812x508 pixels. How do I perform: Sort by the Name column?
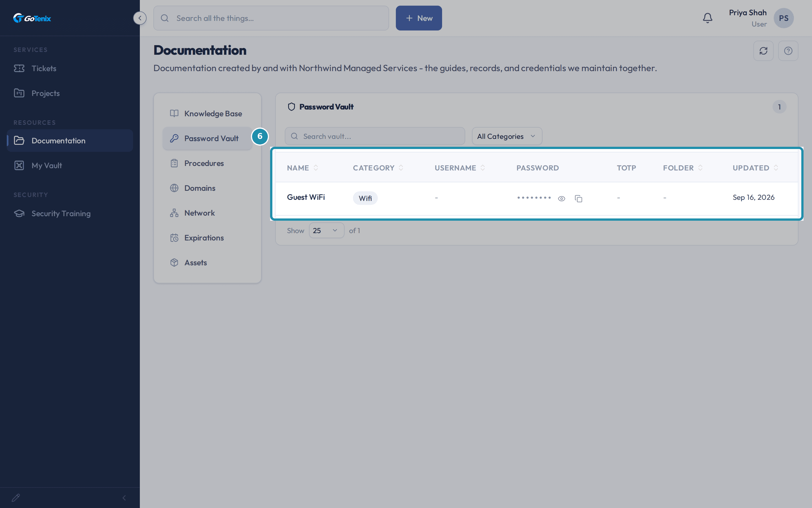(x=303, y=168)
